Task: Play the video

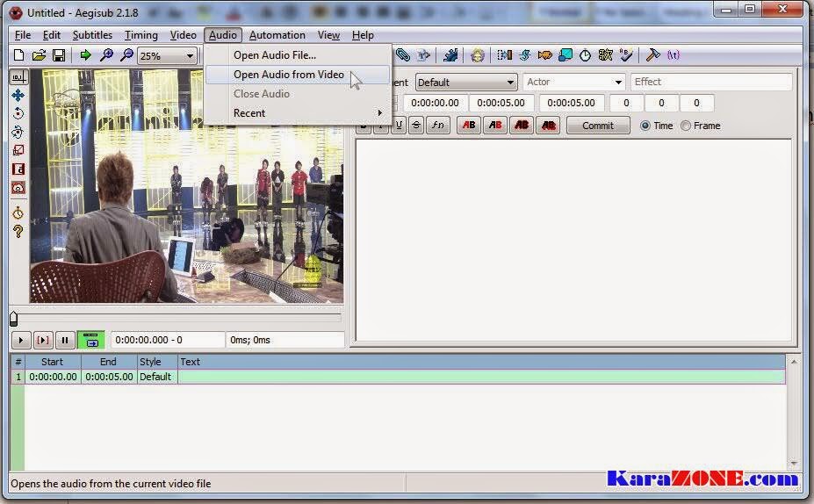Action: pos(21,341)
